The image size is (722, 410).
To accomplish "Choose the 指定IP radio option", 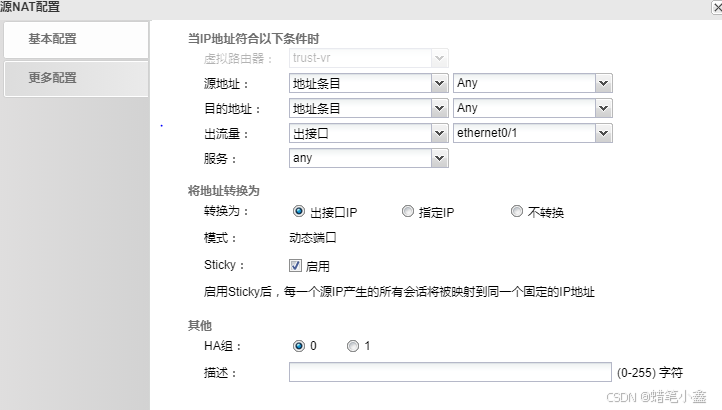I will (x=407, y=212).
